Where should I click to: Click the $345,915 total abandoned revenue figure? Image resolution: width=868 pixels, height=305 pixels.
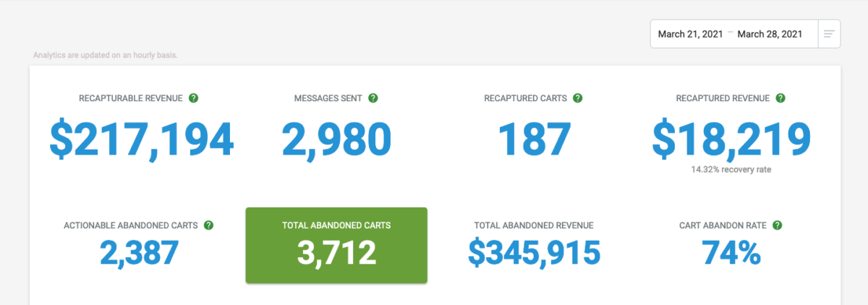534,252
